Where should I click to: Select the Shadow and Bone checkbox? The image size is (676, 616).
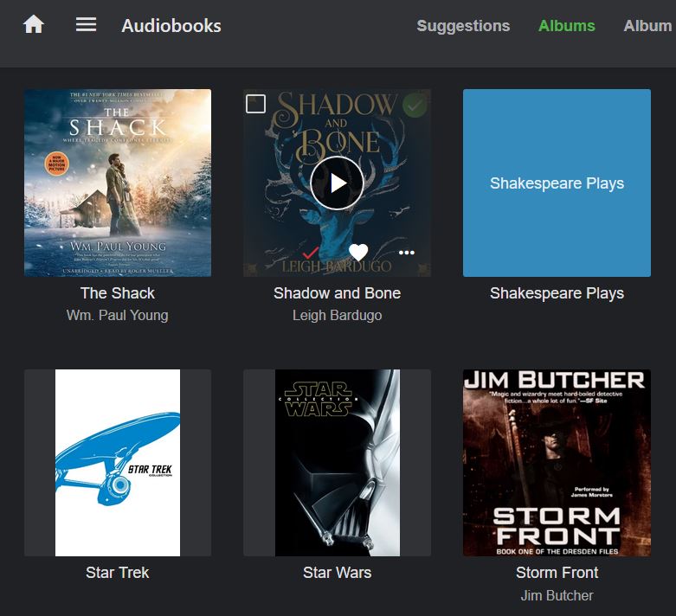pos(255,104)
